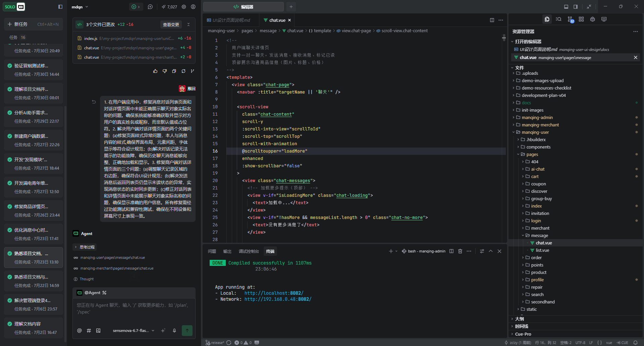
Task: Split the terminal panel
Action: click(x=451, y=251)
